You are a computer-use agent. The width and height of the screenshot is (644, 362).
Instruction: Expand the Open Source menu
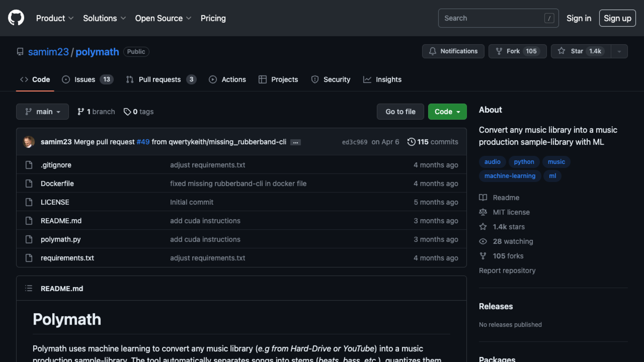[163, 18]
